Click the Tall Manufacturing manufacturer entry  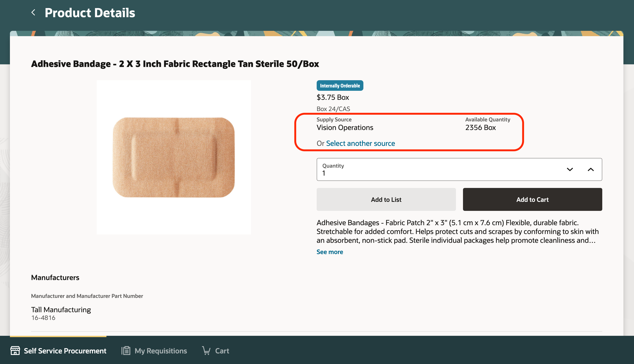[x=61, y=310]
